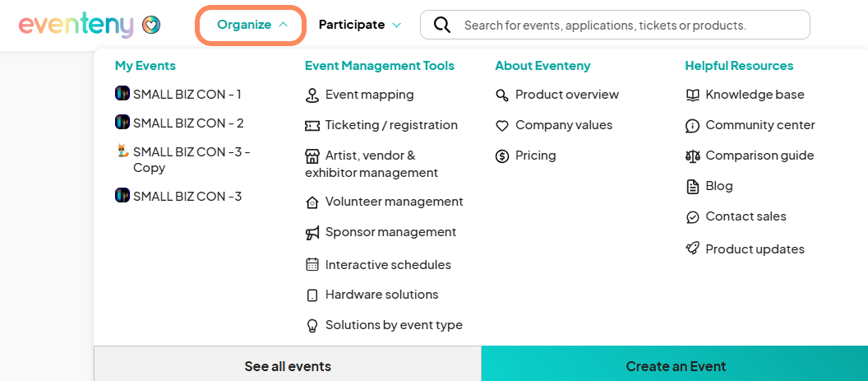
Task: Open Sponsor management
Action: point(390,232)
